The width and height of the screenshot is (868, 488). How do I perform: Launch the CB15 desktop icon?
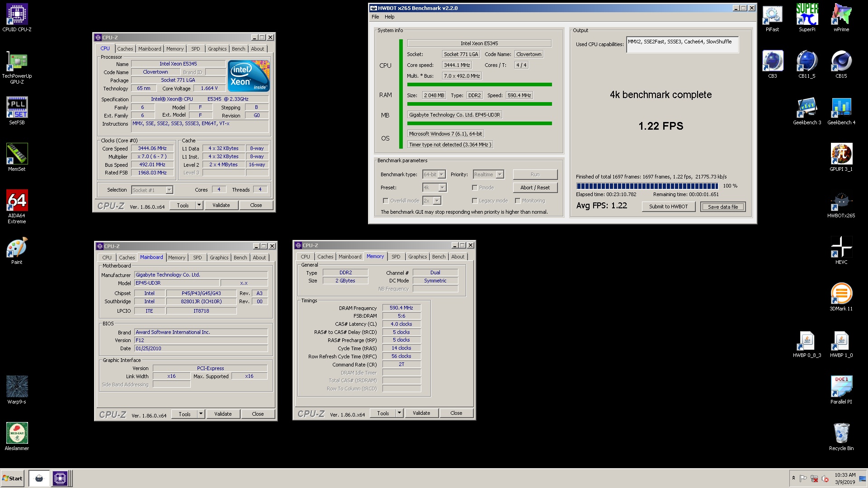(x=841, y=64)
